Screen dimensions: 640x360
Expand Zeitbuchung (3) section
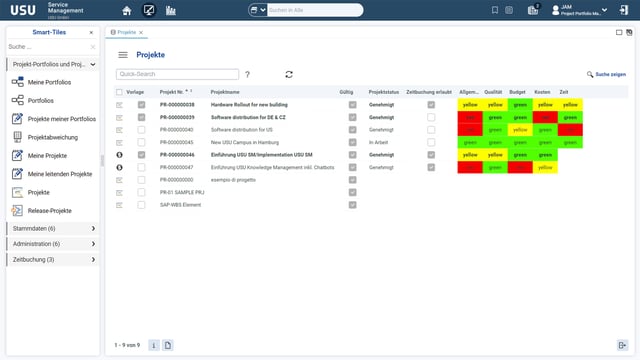click(x=53, y=260)
